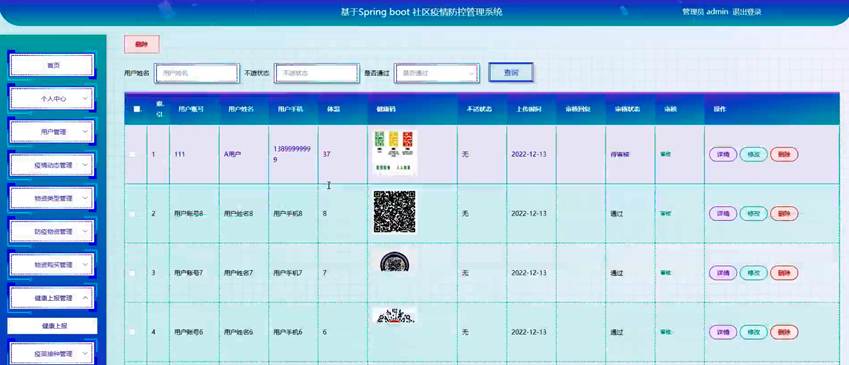Click 退出登录 in the top header

click(747, 12)
